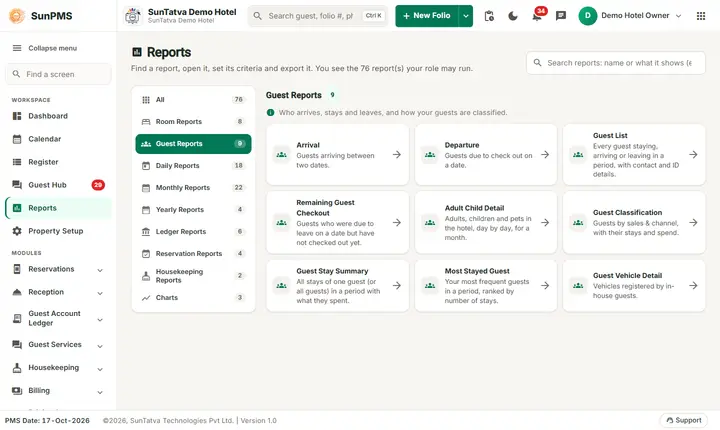
Task: Click the Support button
Action: click(x=684, y=420)
